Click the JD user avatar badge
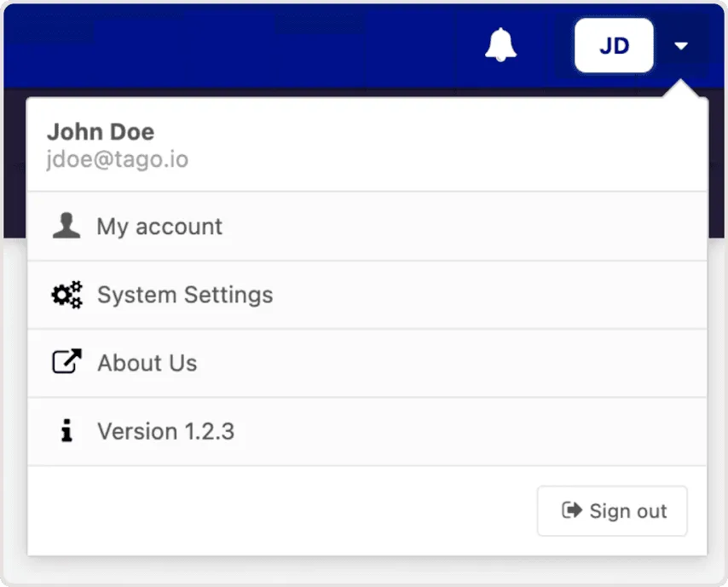 [x=614, y=45]
